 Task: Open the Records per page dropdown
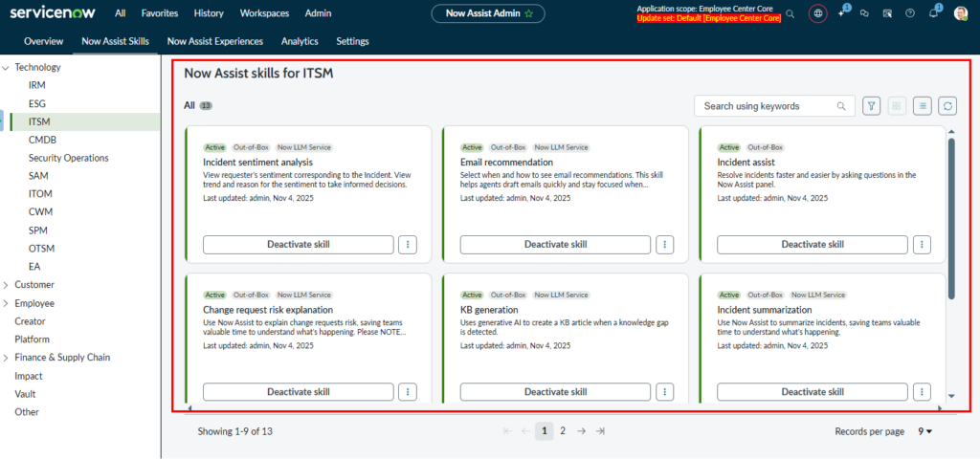click(x=925, y=431)
